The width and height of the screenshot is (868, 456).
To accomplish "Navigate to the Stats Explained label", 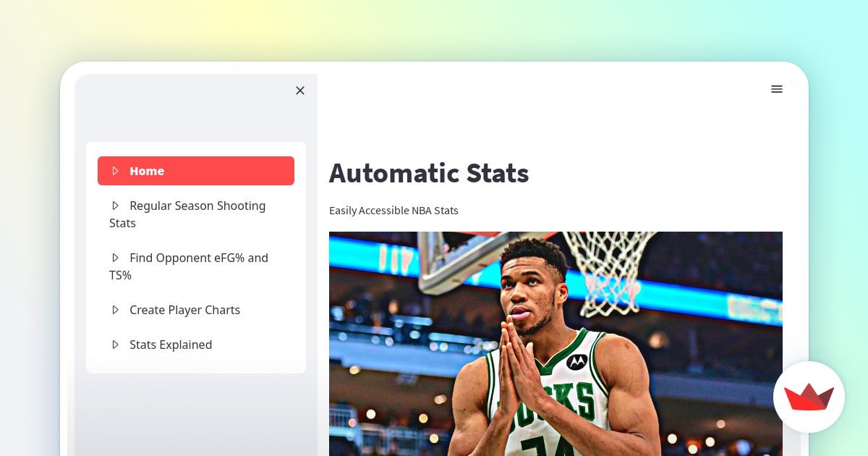I will point(171,345).
